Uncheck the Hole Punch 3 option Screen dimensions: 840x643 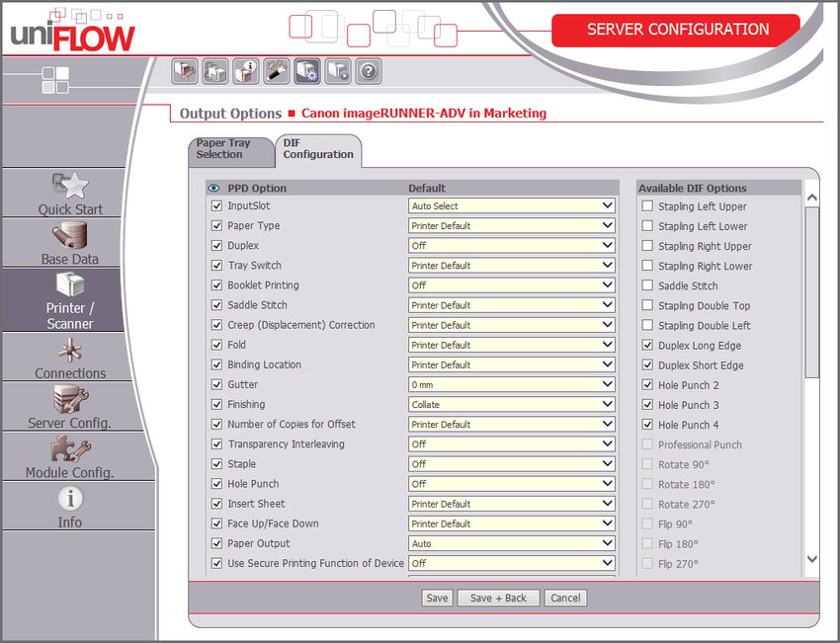point(647,405)
